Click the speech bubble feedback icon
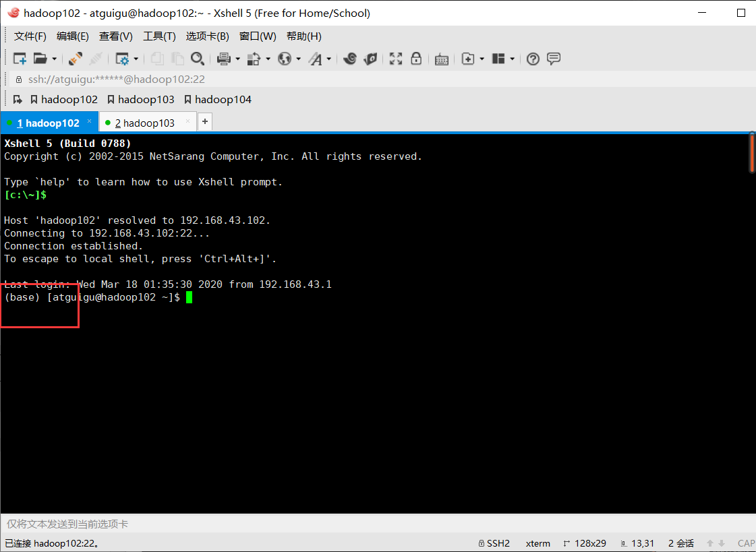 click(x=554, y=59)
